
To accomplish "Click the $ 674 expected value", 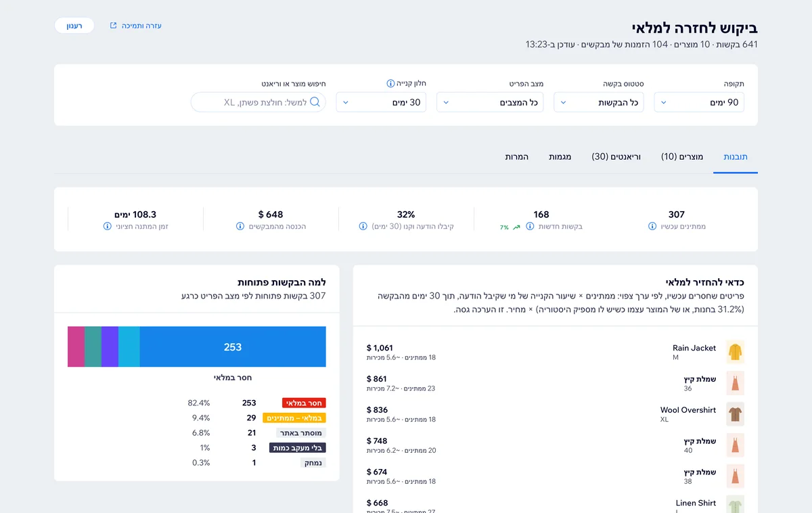I will (377, 472).
